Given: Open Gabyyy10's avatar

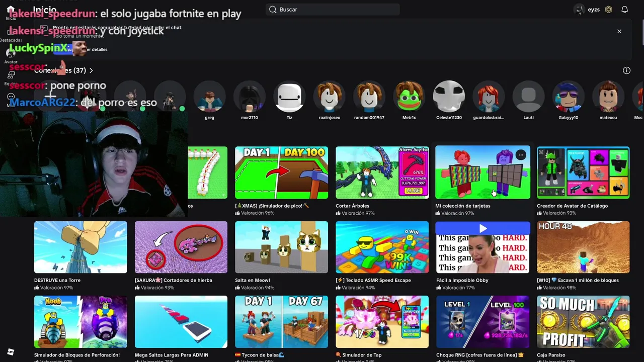Looking at the screenshot, I should pos(568,97).
